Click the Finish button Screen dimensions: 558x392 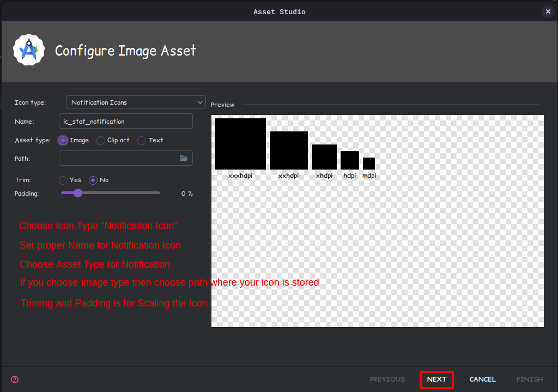[x=529, y=379]
